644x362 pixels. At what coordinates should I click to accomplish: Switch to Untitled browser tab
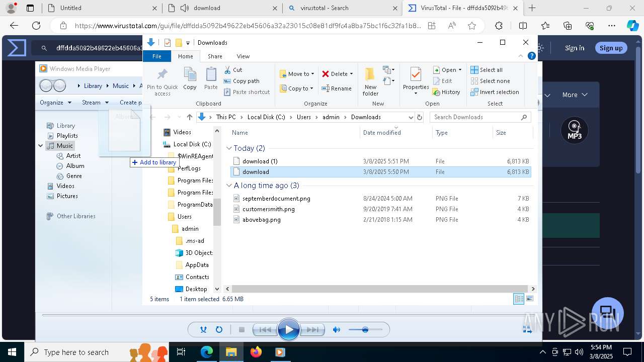[102, 8]
